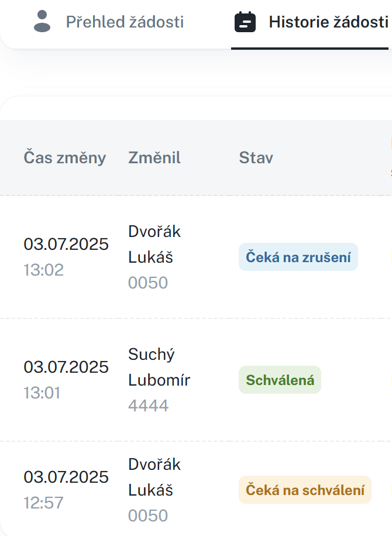Screen dimensions: 392x536
Task: Open the Přehled žádosti tab
Action: pyautogui.click(x=124, y=23)
